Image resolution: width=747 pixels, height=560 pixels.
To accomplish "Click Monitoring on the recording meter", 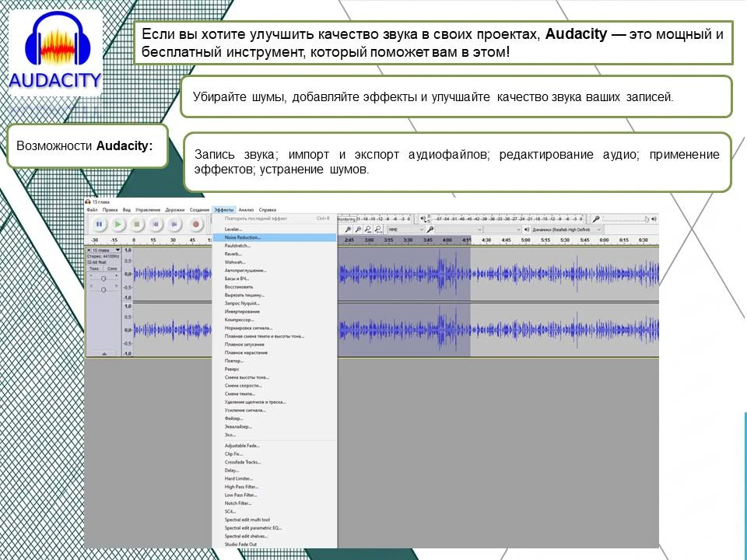I will coord(347,219).
